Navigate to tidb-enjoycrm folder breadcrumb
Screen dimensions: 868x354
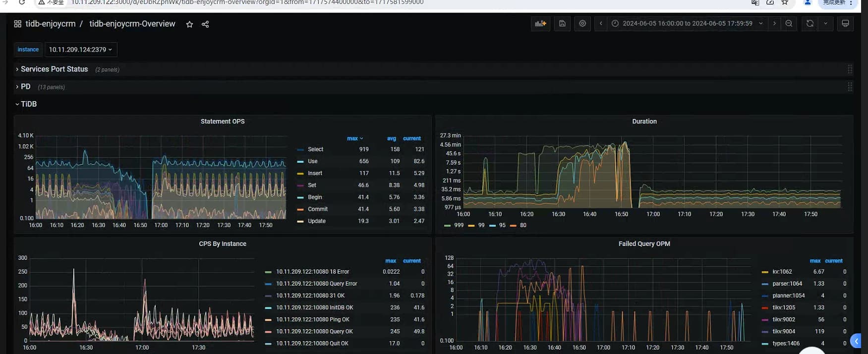click(x=51, y=24)
